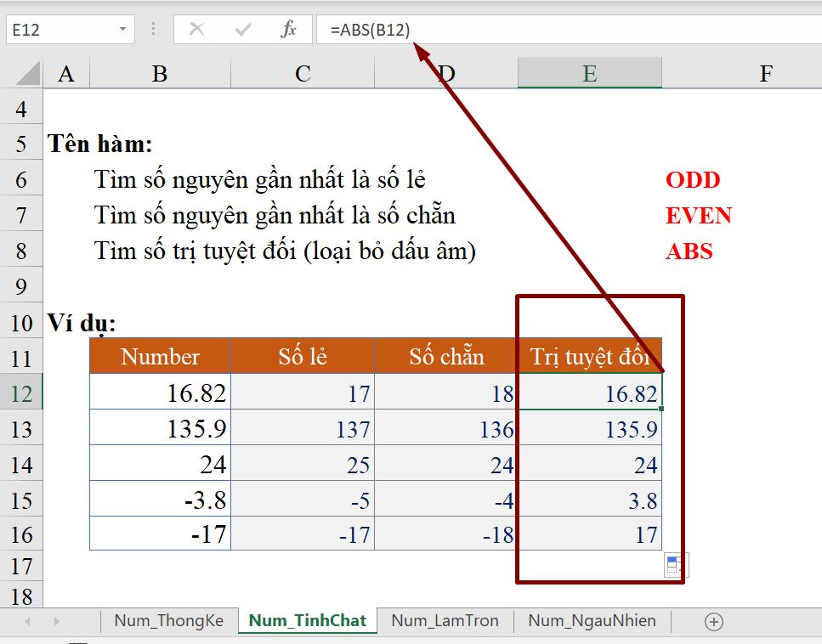Open the AutoFill Options smart tag below the table
The height and width of the screenshot is (644, 822).
click(674, 564)
